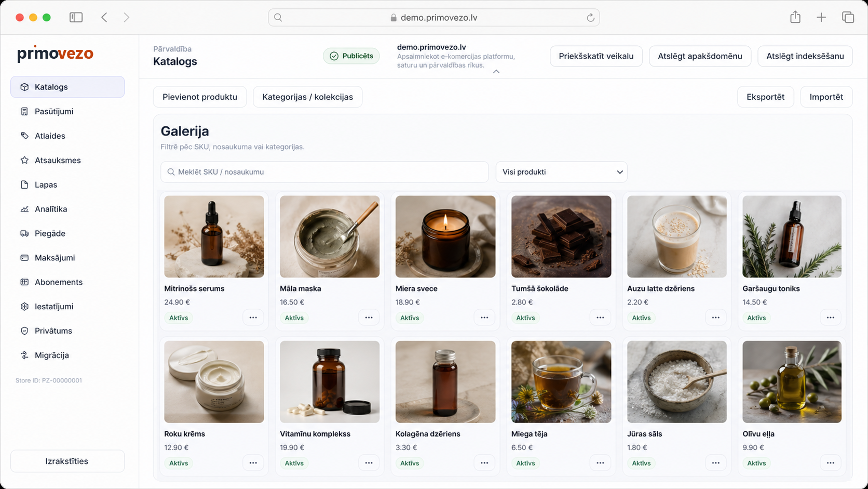The height and width of the screenshot is (489, 868).
Task: Click the Iestatījumi settings icon
Action: pos(24,307)
